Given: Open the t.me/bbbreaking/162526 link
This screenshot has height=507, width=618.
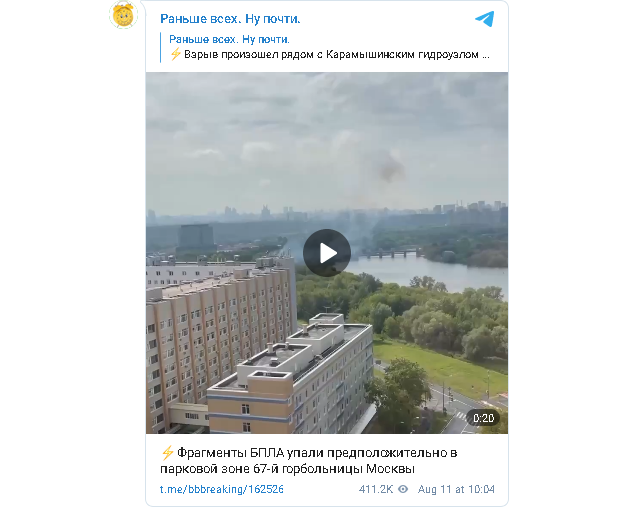Looking at the screenshot, I should click(222, 489).
